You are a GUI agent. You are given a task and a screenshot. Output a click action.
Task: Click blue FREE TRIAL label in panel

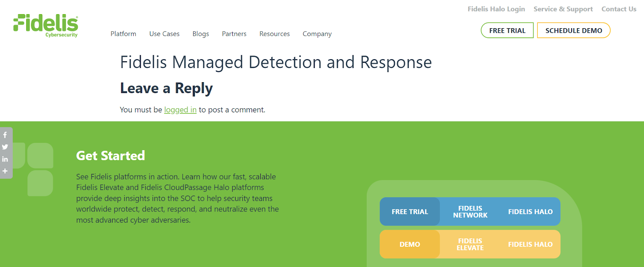click(410, 211)
